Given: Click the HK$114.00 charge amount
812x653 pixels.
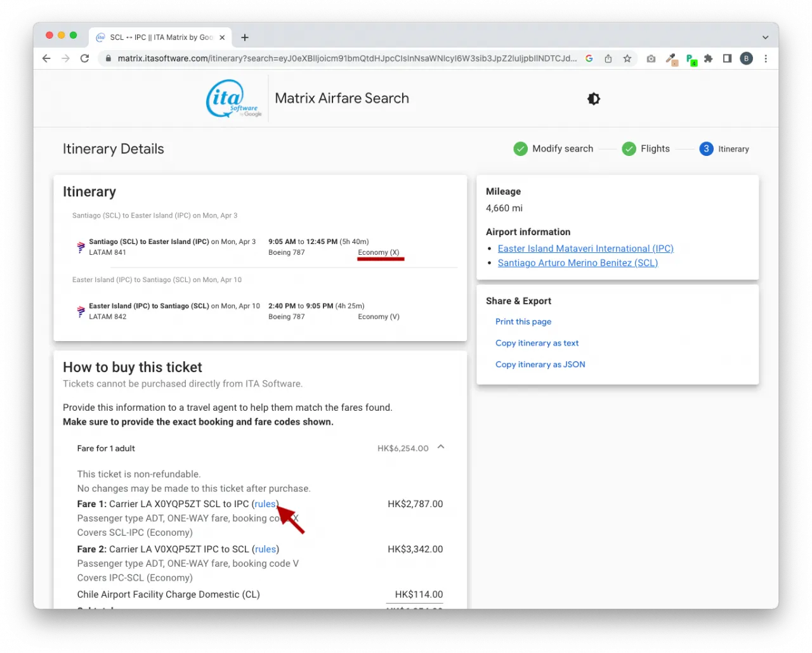Looking at the screenshot, I should pyautogui.click(x=419, y=594).
